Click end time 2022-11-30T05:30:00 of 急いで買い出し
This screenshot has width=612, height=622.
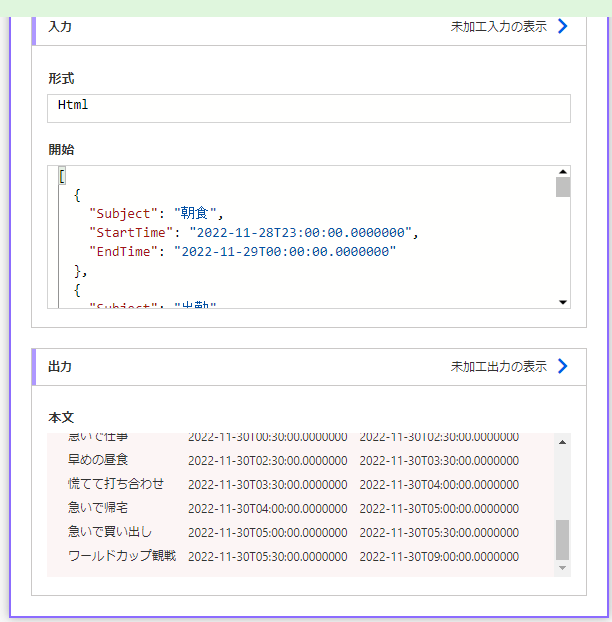point(439,533)
